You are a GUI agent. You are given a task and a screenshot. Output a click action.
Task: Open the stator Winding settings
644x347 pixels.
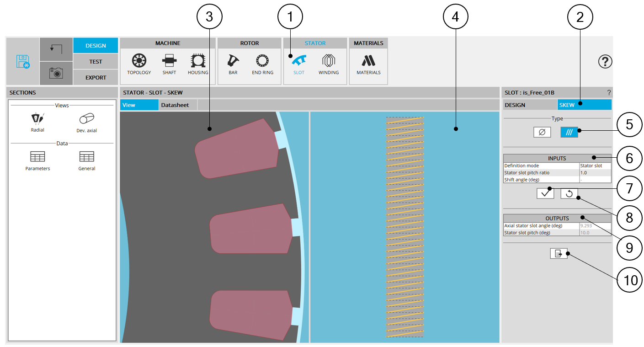point(328,64)
